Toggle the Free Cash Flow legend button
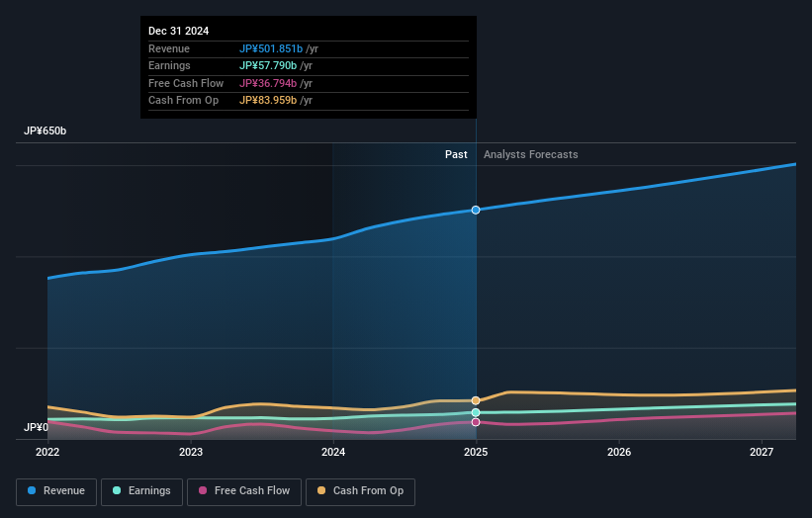The height and width of the screenshot is (518, 812). pos(244,491)
